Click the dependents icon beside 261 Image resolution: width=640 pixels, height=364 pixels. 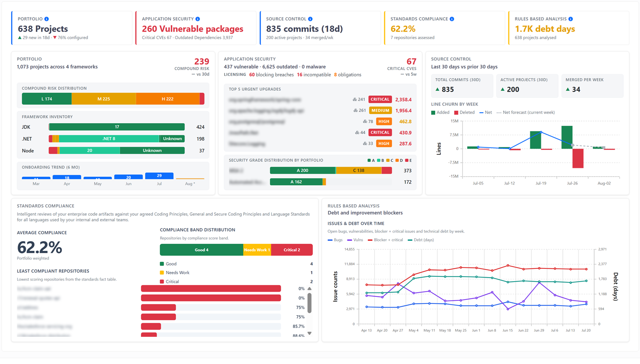[x=355, y=111]
